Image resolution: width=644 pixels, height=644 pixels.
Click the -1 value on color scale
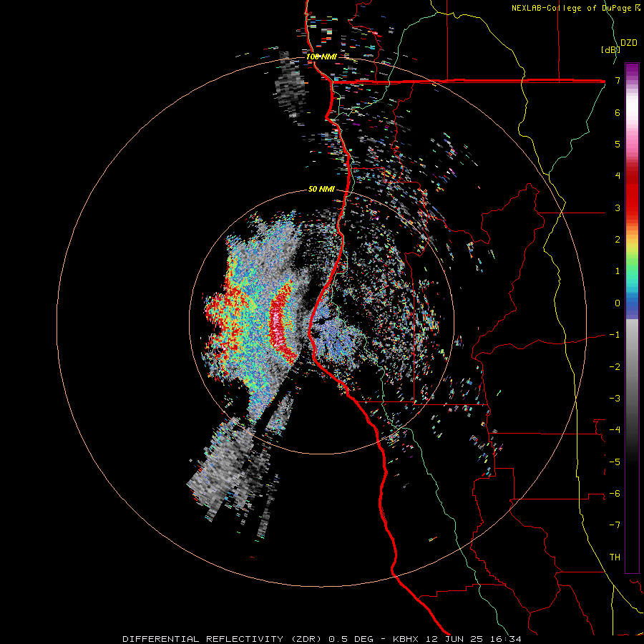tap(615, 335)
